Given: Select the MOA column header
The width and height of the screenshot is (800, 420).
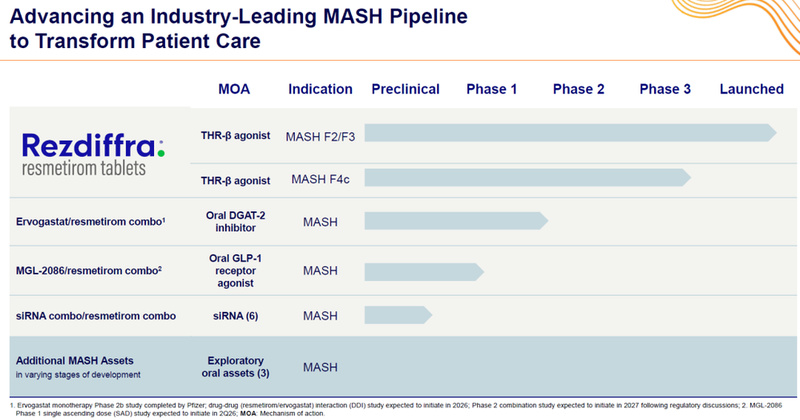Looking at the screenshot, I should (x=234, y=89).
